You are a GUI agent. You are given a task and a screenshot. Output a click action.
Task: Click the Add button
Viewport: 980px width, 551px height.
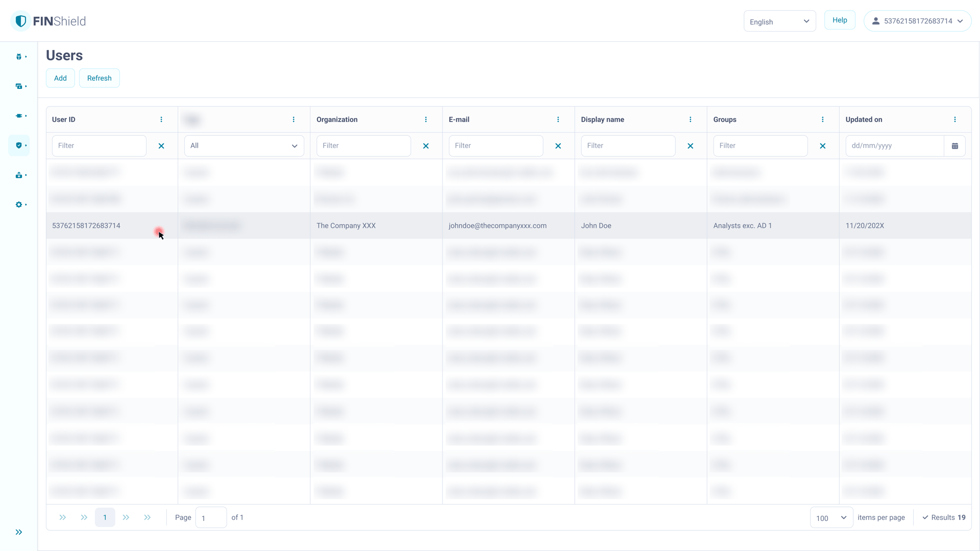click(60, 78)
